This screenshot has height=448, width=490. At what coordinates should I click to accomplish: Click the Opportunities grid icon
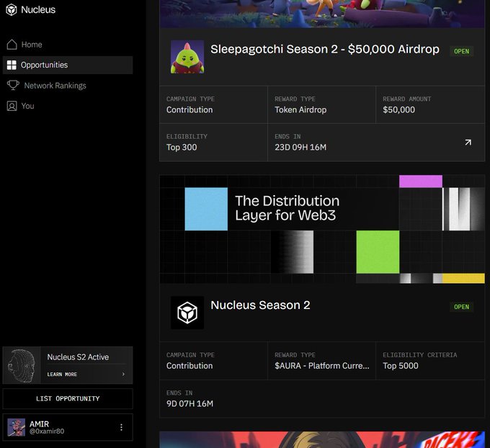pyautogui.click(x=12, y=65)
